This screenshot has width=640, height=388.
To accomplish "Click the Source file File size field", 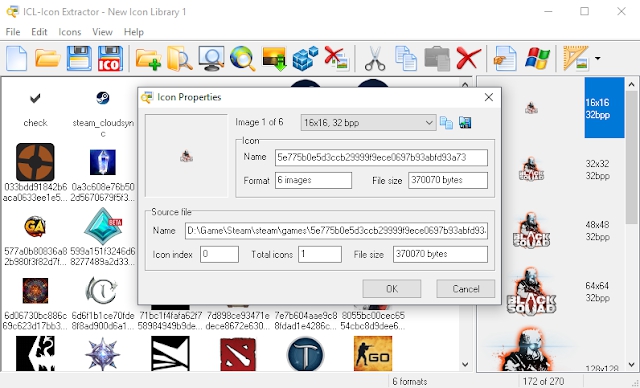I will pyautogui.click(x=440, y=254).
